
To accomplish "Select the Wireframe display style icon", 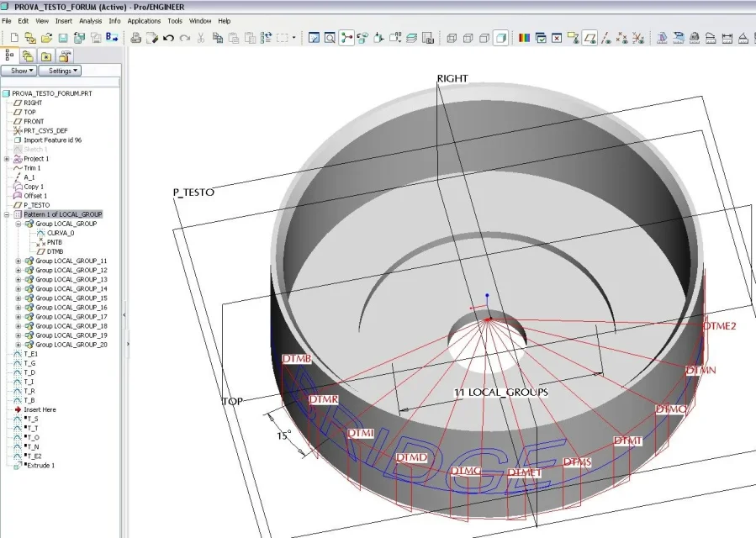I will (452, 38).
